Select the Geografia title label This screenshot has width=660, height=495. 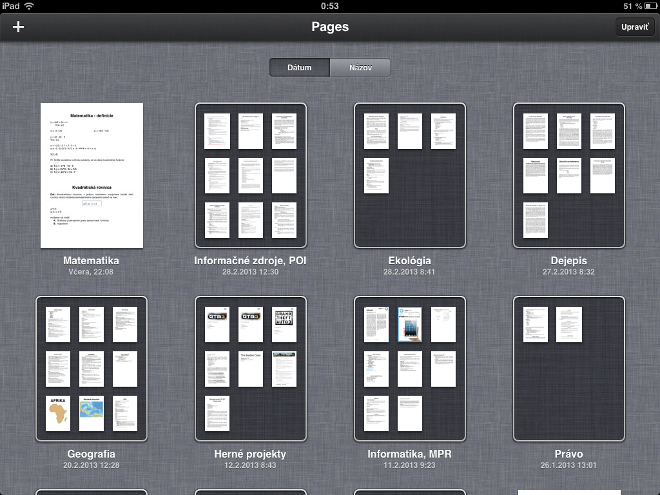pos(91,454)
